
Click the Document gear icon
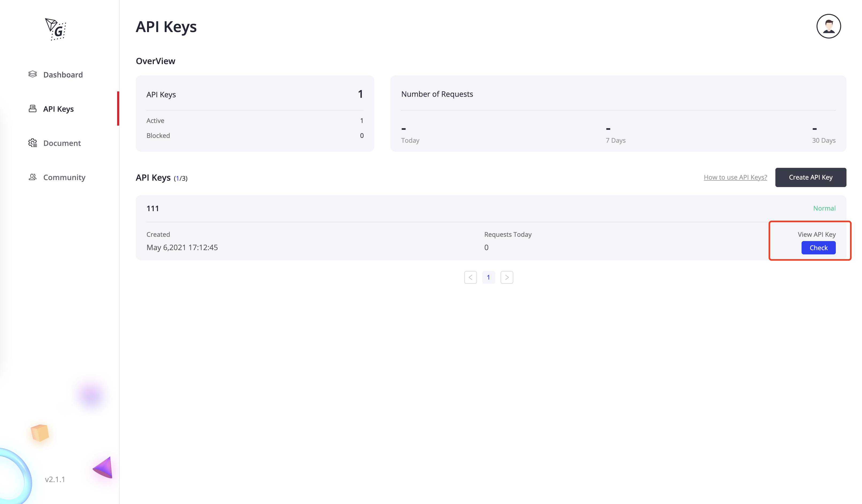pyautogui.click(x=33, y=143)
